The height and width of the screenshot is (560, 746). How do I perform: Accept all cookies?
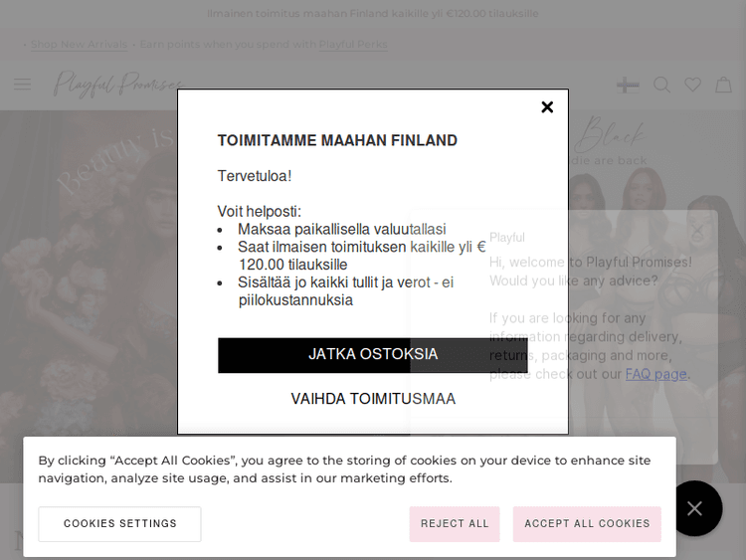[x=587, y=524]
